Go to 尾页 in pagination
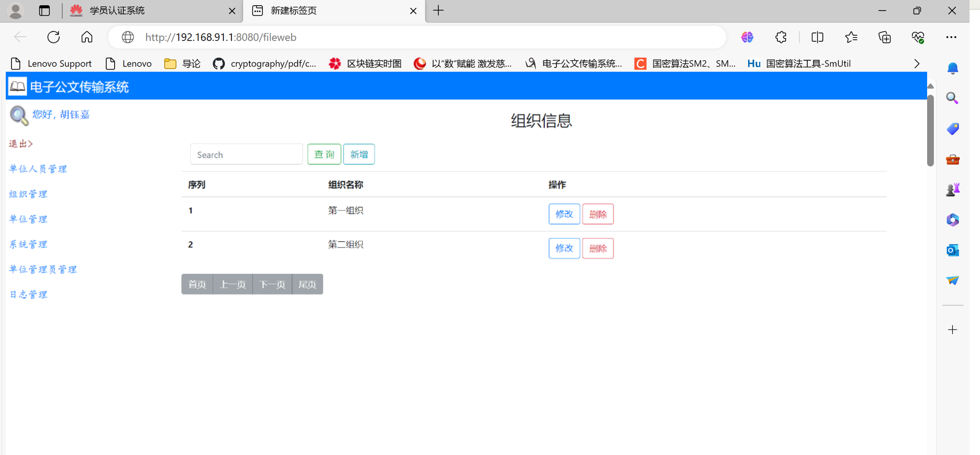 (307, 284)
